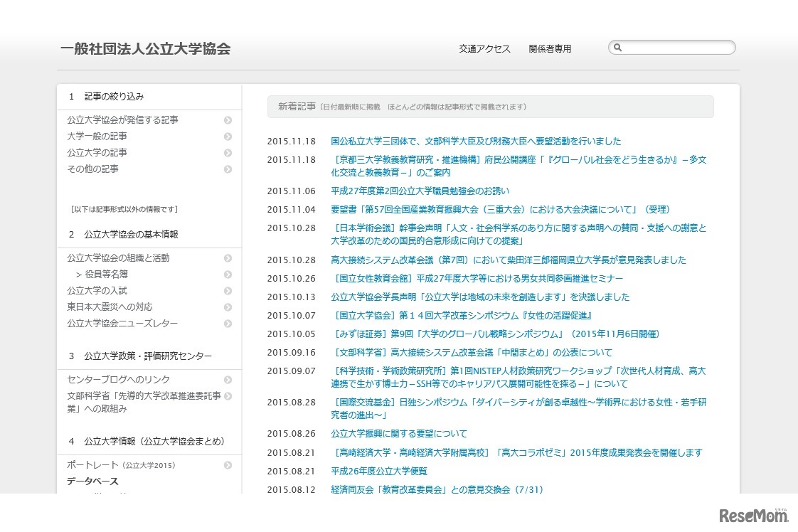The width and height of the screenshot is (798, 532).
Task: Click the arrow icon next to 役員等名簿
Action: [228, 274]
